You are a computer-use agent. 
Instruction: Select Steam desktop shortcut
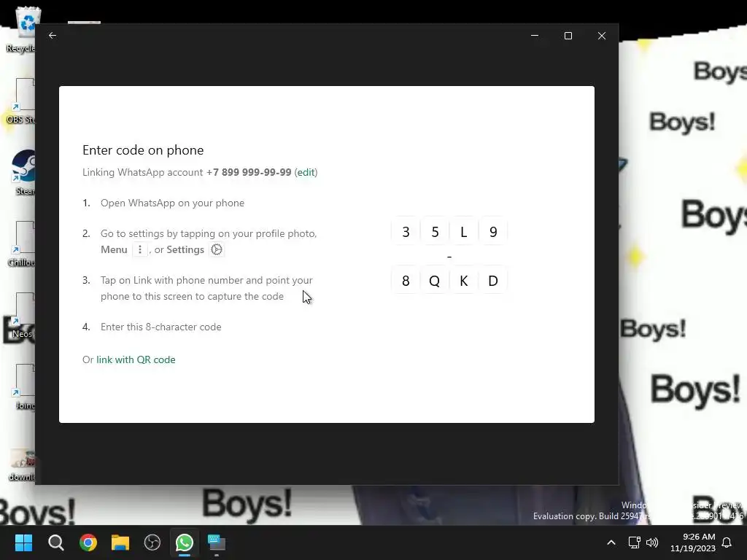(x=23, y=172)
